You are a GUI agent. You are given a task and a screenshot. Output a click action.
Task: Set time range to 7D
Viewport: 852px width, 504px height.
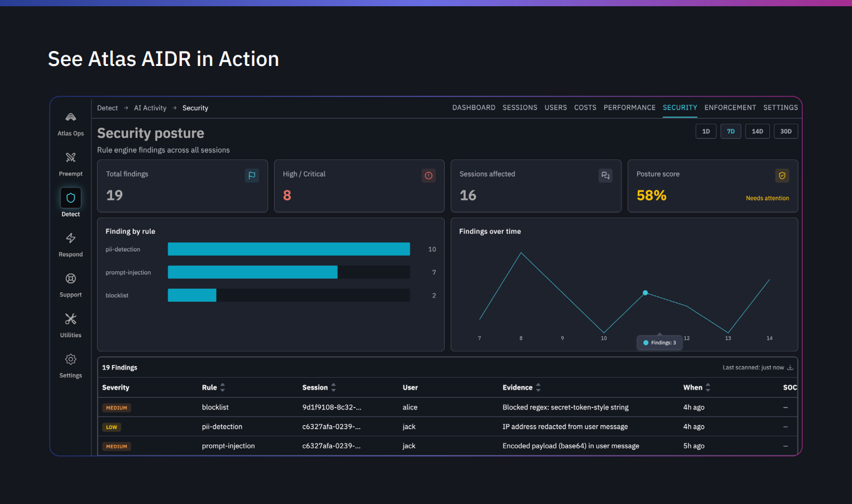pyautogui.click(x=731, y=131)
